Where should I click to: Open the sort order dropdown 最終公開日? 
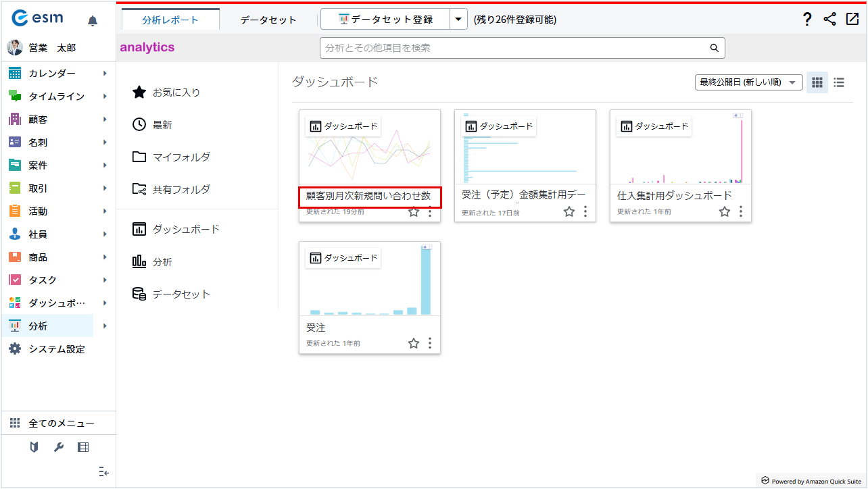[748, 82]
